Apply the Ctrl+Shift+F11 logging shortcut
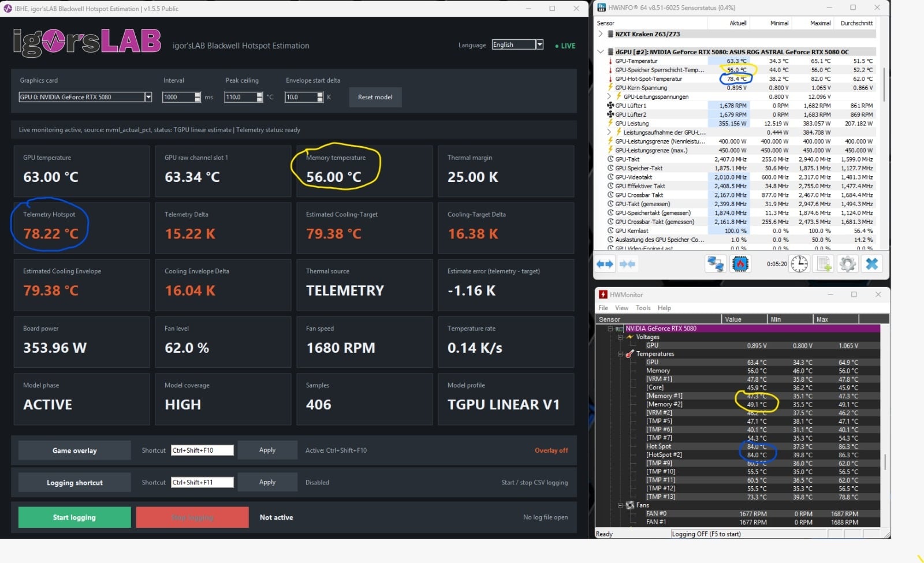This screenshot has width=924, height=563. pos(267,482)
